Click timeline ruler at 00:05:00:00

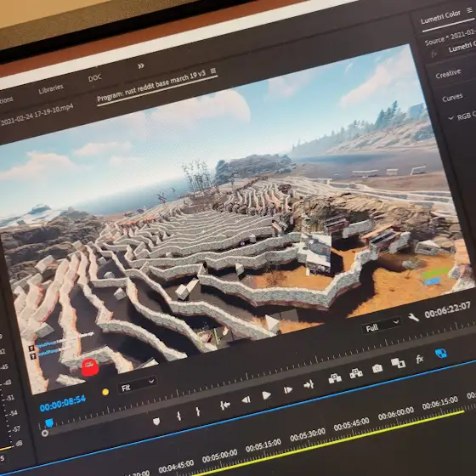tap(220, 456)
